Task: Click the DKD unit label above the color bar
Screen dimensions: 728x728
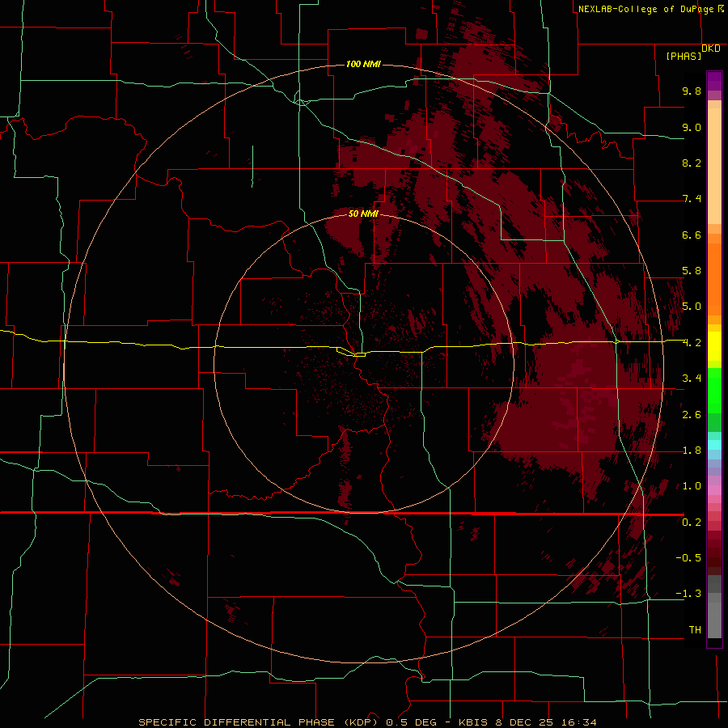Action: pos(711,49)
